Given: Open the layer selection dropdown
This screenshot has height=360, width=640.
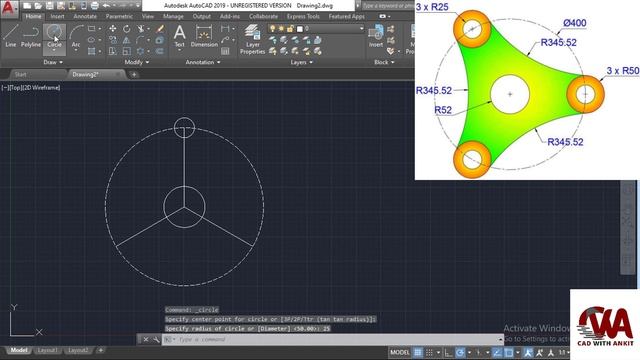Looking at the screenshot, I should (361, 29).
